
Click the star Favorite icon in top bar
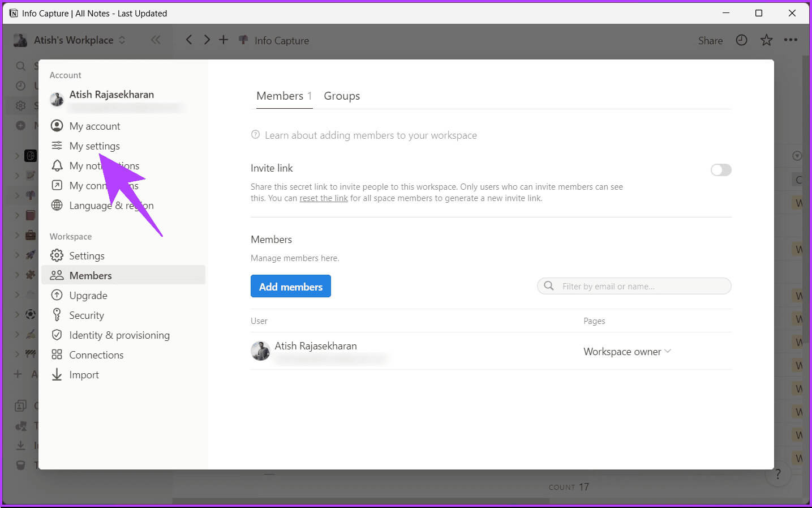766,40
